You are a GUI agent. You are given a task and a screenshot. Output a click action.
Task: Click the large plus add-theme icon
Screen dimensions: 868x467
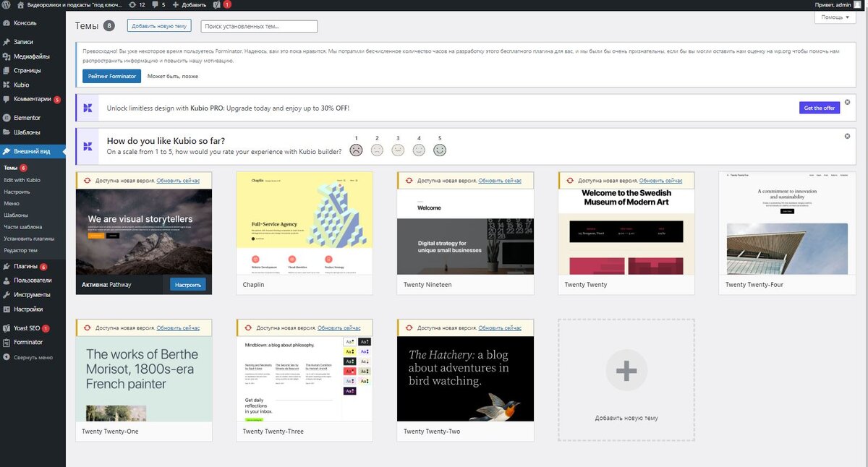tap(626, 371)
